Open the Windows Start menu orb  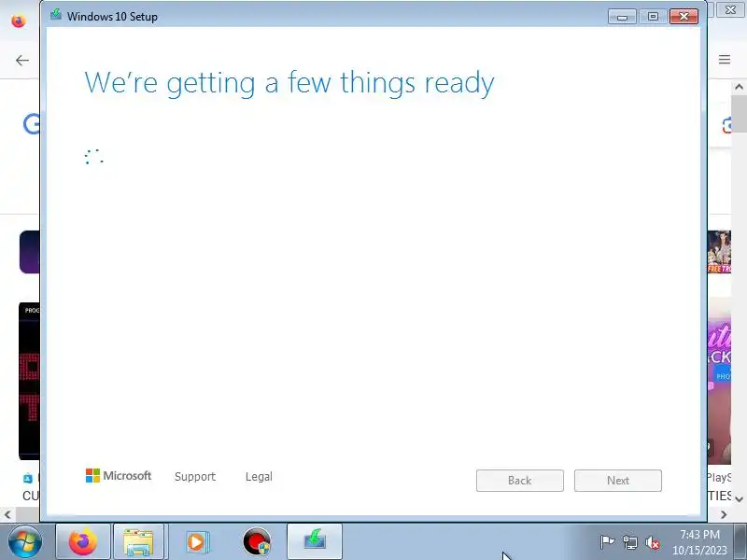pyautogui.click(x=25, y=542)
